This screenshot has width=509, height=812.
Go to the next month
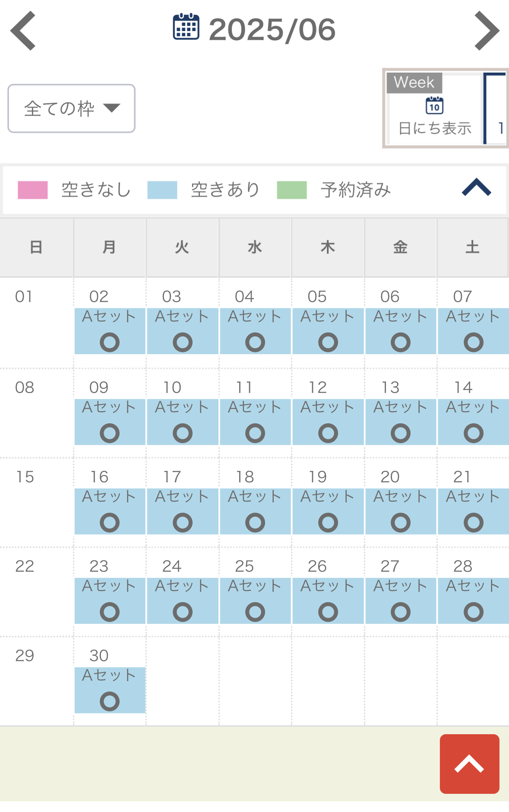point(487,31)
